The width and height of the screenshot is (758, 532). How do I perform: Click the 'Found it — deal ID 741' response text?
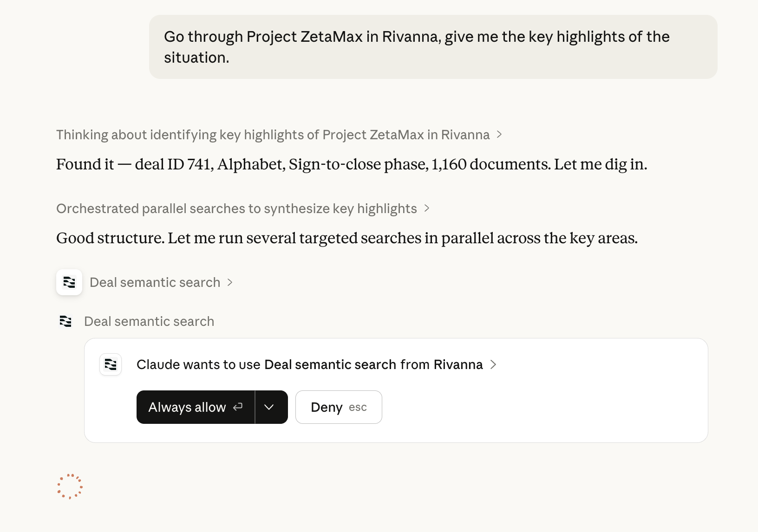coord(351,164)
